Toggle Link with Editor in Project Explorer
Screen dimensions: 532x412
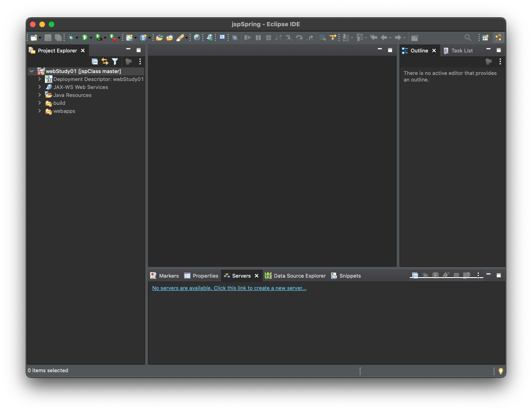click(105, 61)
